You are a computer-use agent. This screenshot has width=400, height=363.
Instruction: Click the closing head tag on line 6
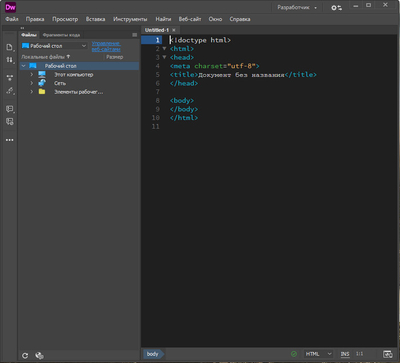click(184, 83)
